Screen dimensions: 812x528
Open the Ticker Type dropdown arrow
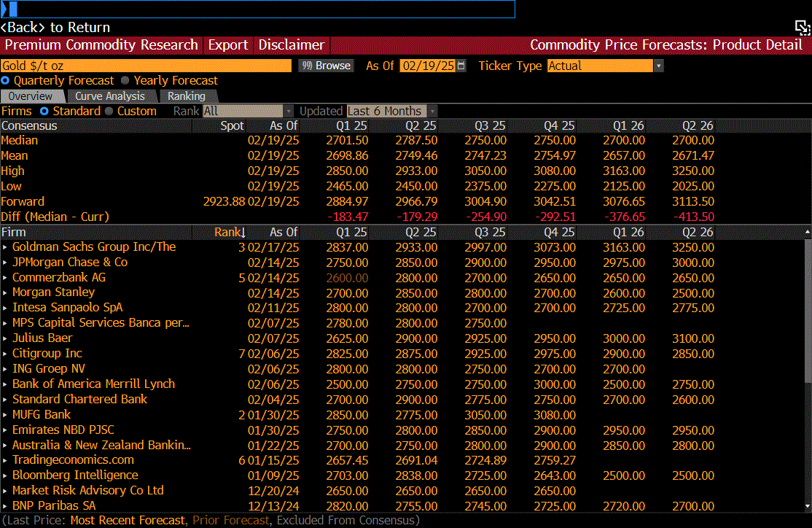pos(659,66)
